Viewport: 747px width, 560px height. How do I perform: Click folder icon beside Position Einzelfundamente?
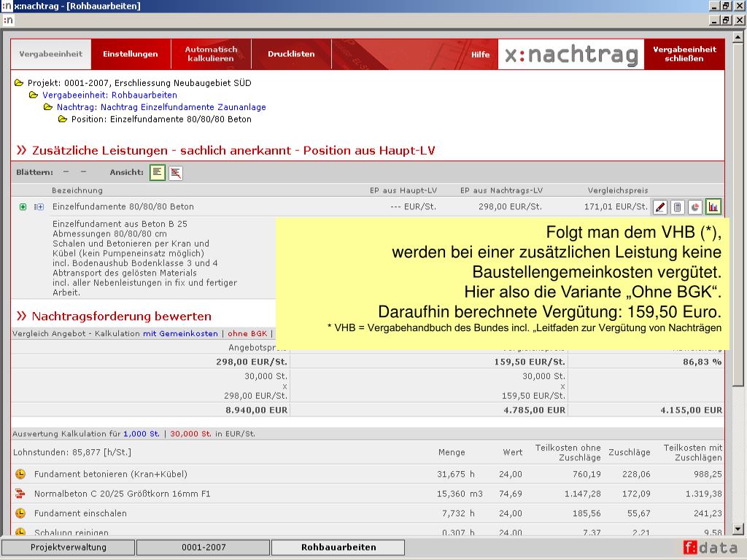point(63,119)
